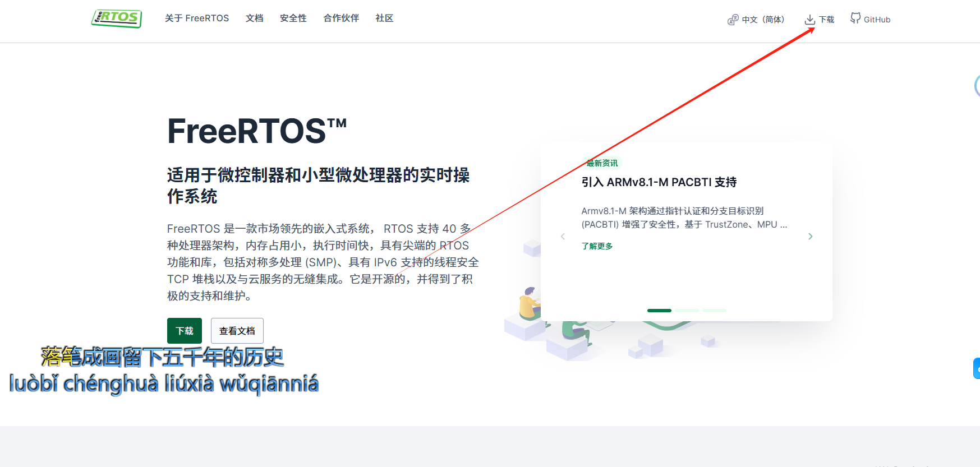Viewport: 980px width, 467px height.
Task: Click the FreeRTOS logo
Action: pos(117,18)
